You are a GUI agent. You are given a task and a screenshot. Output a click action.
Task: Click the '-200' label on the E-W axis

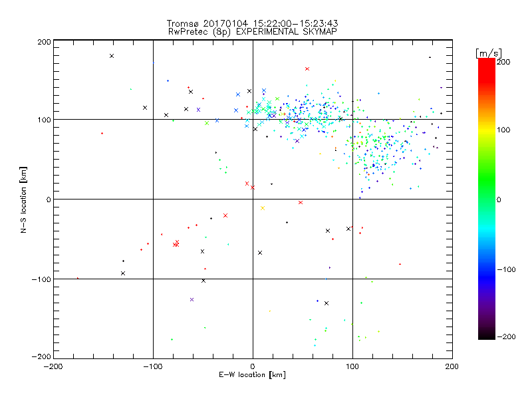click(53, 366)
